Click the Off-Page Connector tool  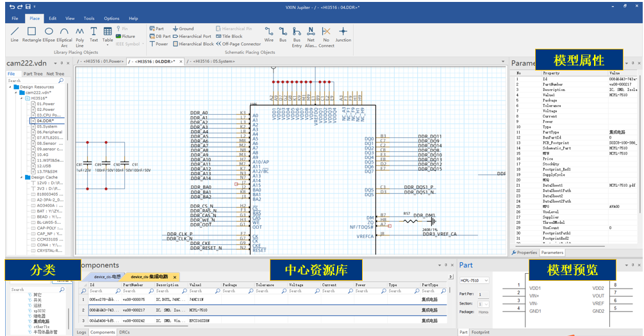pos(238,44)
